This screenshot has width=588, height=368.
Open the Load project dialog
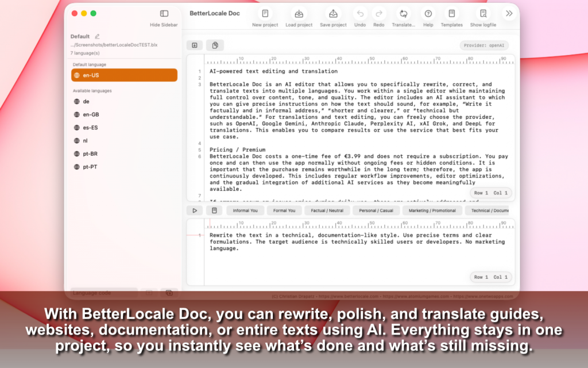coord(299,14)
